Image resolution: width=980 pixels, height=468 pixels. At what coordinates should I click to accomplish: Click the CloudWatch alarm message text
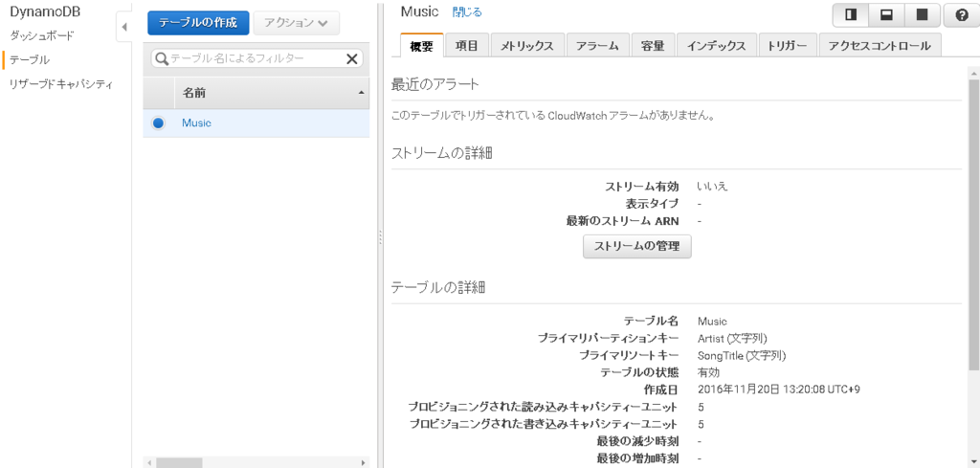[x=553, y=116]
